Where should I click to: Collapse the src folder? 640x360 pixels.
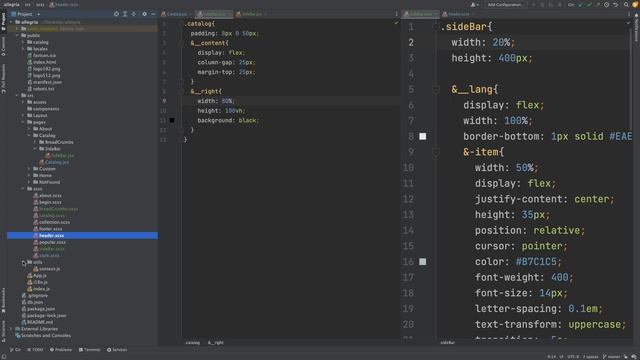pos(17,96)
